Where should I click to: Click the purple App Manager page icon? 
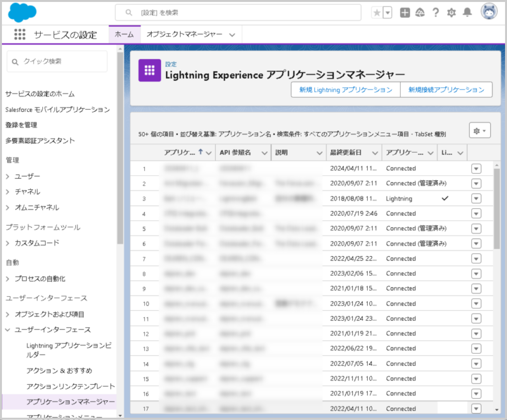[149, 70]
